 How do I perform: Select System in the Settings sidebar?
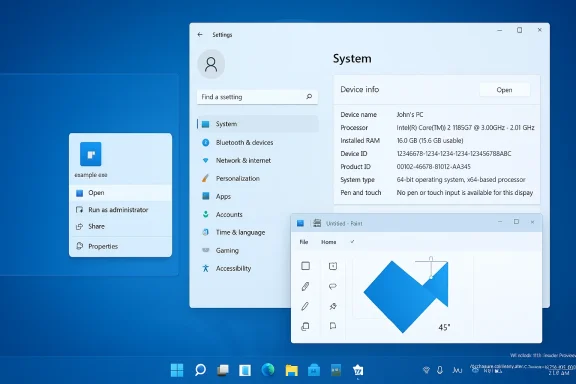(x=258, y=124)
